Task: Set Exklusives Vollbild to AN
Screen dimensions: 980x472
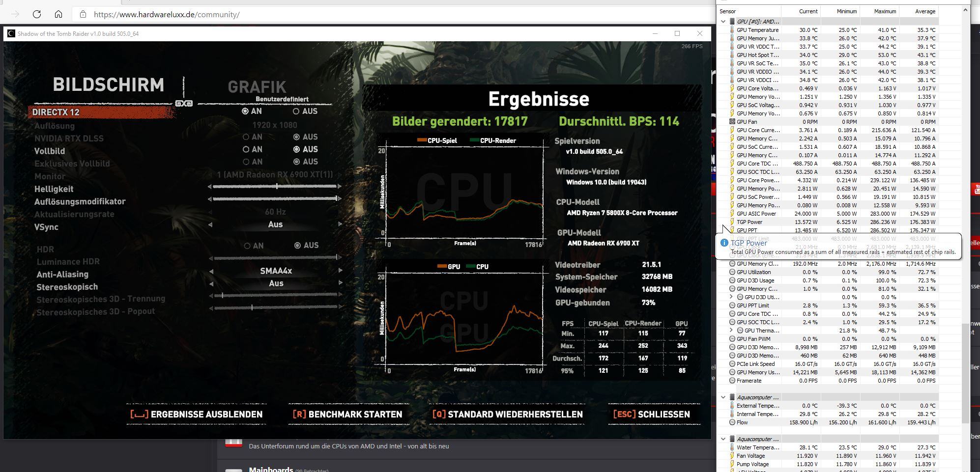Action: 246,162
